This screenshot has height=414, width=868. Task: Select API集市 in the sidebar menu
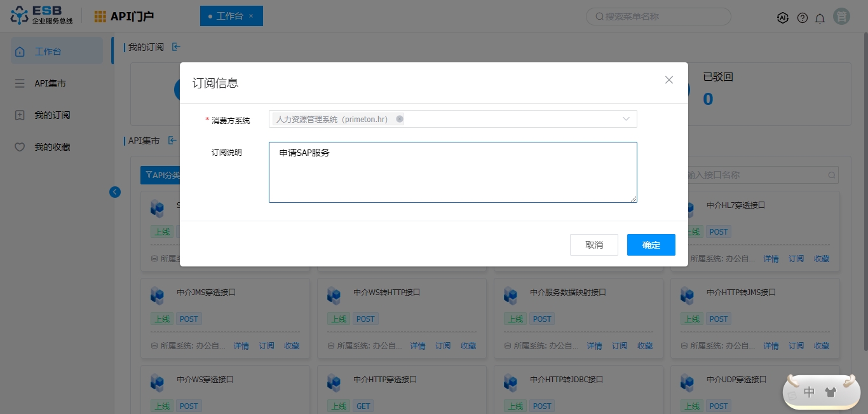pos(50,83)
